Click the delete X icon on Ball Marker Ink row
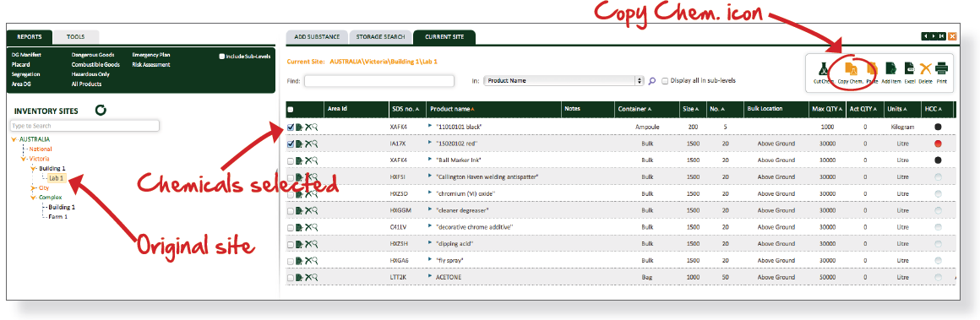980x320 pixels. click(x=308, y=160)
